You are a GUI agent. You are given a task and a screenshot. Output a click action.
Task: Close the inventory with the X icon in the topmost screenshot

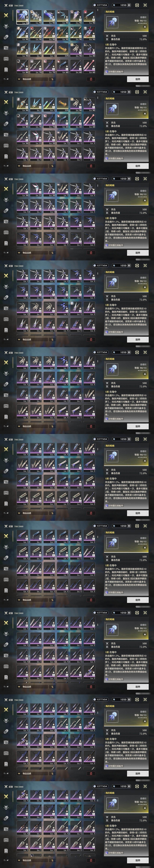click(145, 5)
